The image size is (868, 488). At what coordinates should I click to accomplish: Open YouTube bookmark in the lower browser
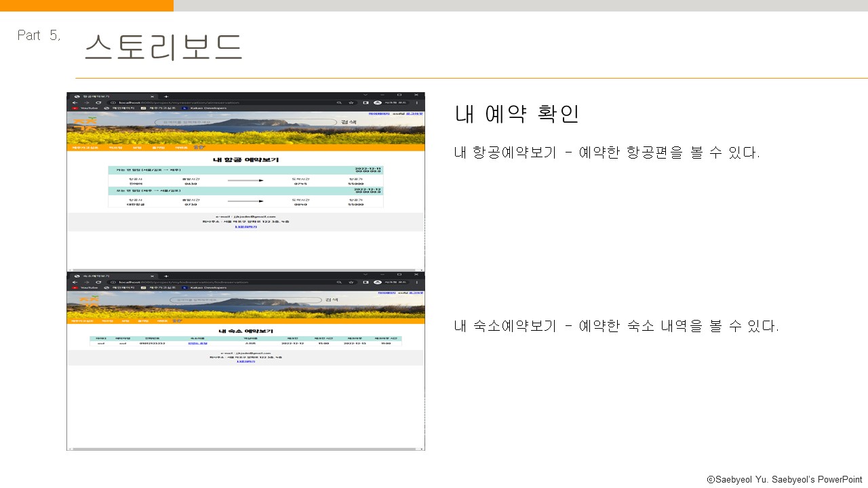tap(84, 287)
